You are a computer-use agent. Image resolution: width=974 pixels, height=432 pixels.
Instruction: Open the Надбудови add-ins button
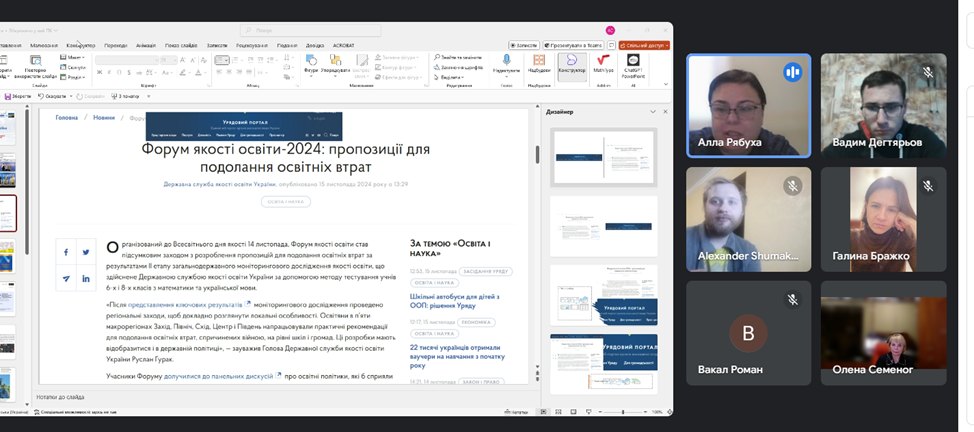(539, 64)
